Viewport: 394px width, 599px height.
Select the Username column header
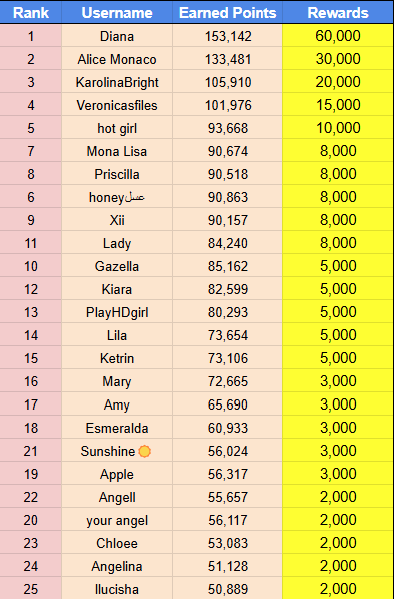[x=117, y=12]
